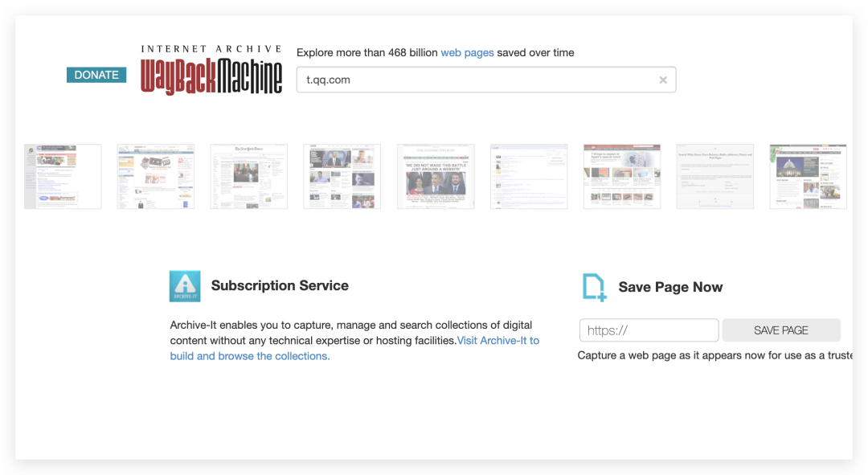Viewport: 868px width, 475px height.
Task: Open the second thumbnail of a shopping site
Action: (x=156, y=177)
